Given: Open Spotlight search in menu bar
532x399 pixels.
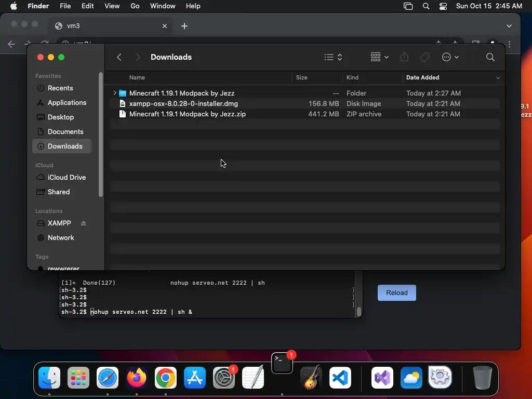Looking at the screenshot, I should click(426, 6).
